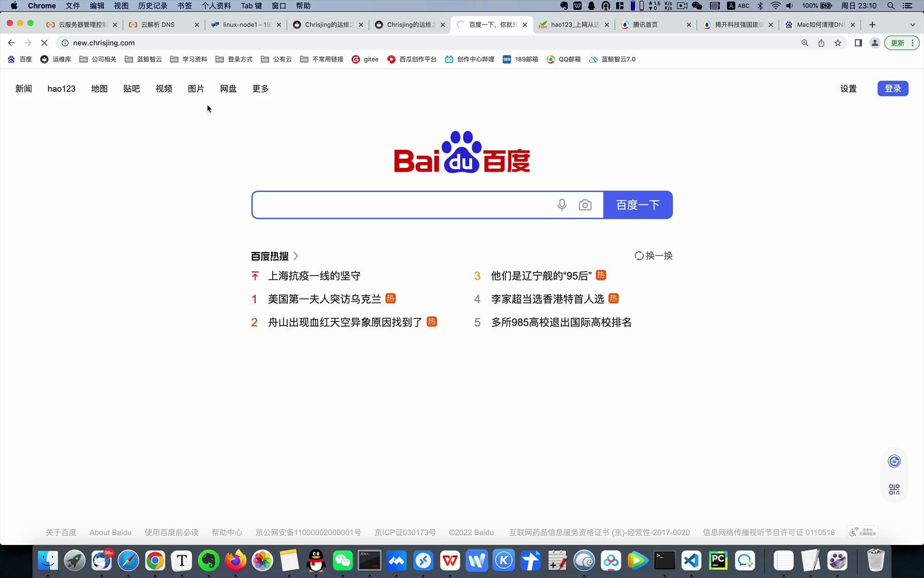Open a new tab with the plus button
The height and width of the screenshot is (578, 924).
pos(872,24)
